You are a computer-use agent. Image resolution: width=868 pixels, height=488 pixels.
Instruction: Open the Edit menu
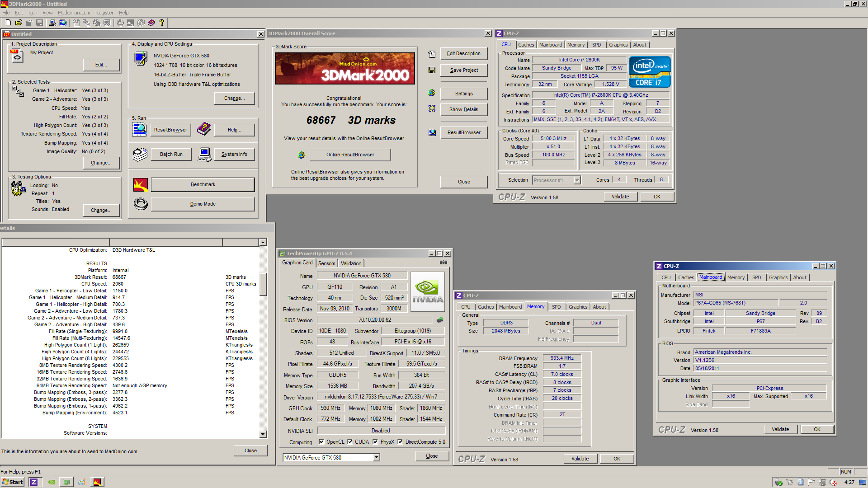19,13
